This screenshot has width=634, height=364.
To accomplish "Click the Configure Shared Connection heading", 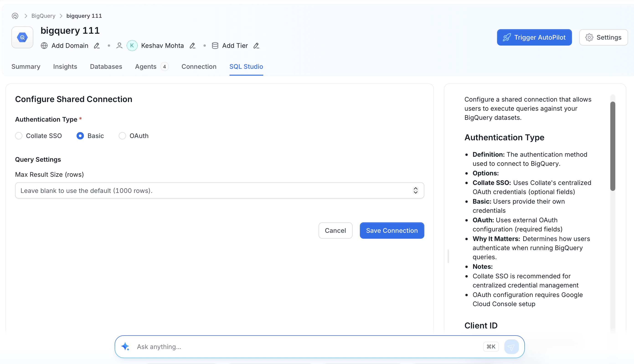I will coord(74,99).
